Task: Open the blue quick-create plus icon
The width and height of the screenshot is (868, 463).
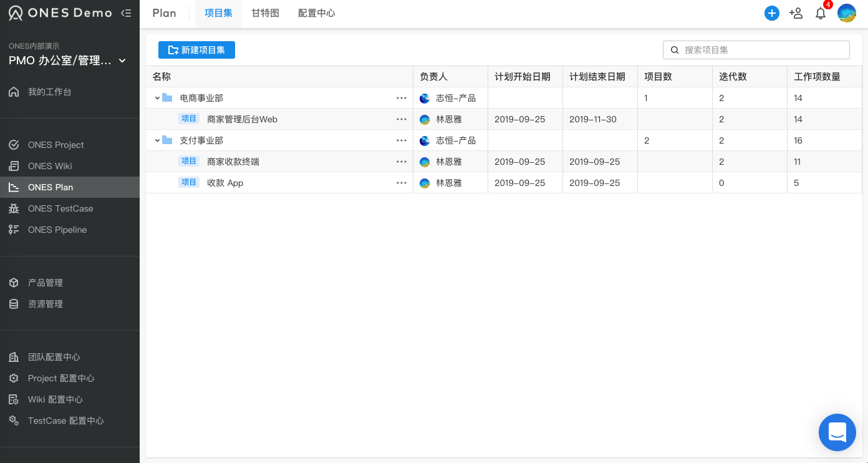Action: pyautogui.click(x=772, y=13)
